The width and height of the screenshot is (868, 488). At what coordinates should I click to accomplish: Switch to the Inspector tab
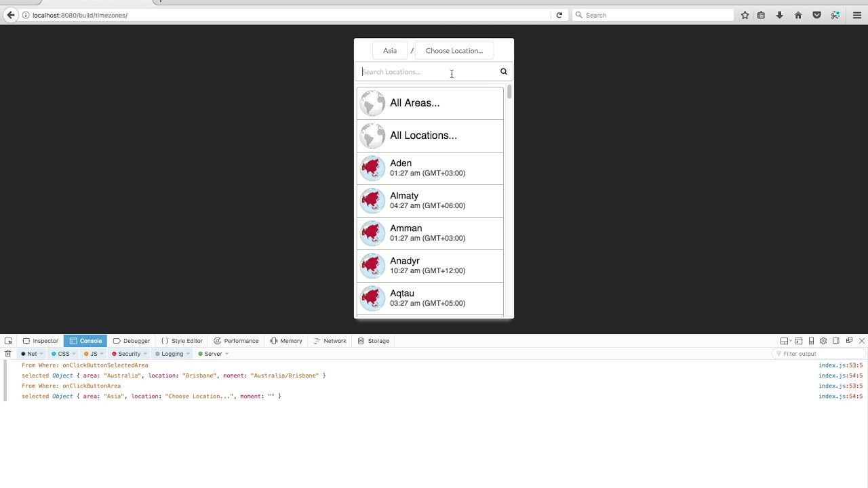(x=40, y=341)
